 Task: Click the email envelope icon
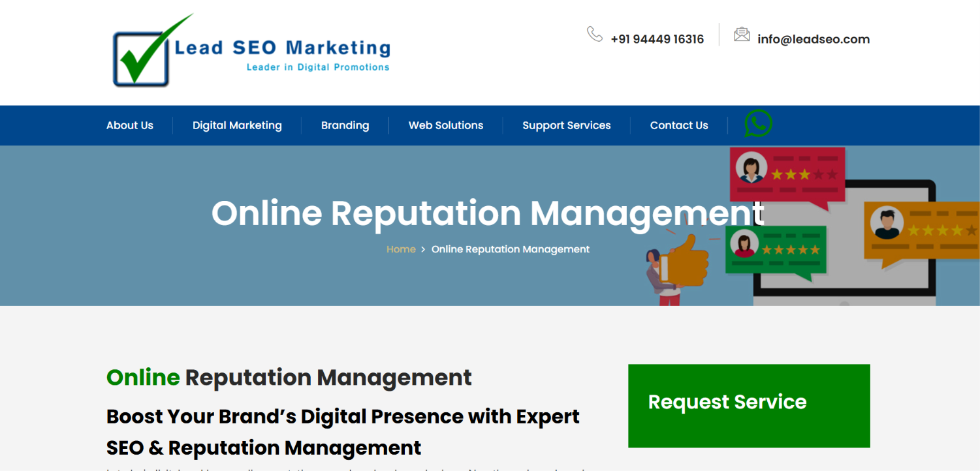742,35
